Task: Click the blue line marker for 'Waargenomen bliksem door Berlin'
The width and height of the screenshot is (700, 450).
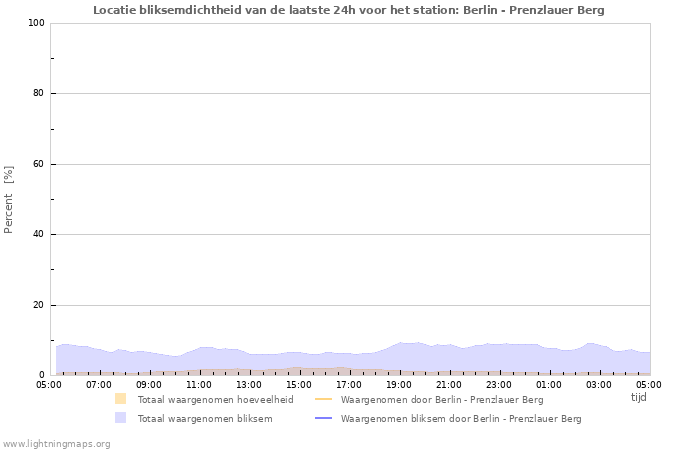Action: (324, 418)
